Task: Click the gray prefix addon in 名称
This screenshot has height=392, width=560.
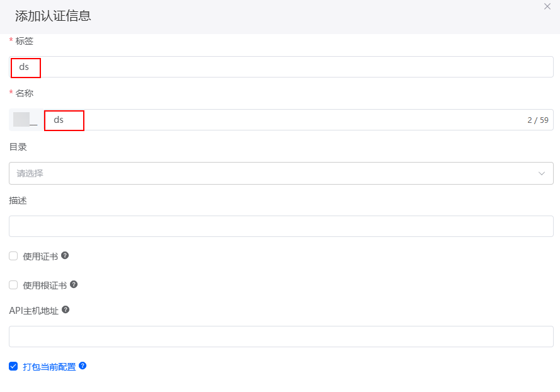Action: click(26, 120)
